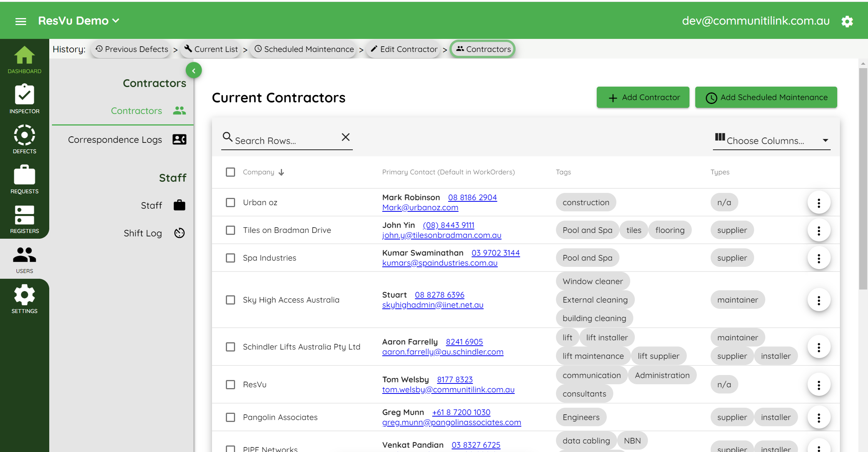The image size is (868, 452).
Task: Open row actions for Tiles on Bradman Drive
Action: pyautogui.click(x=819, y=230)
